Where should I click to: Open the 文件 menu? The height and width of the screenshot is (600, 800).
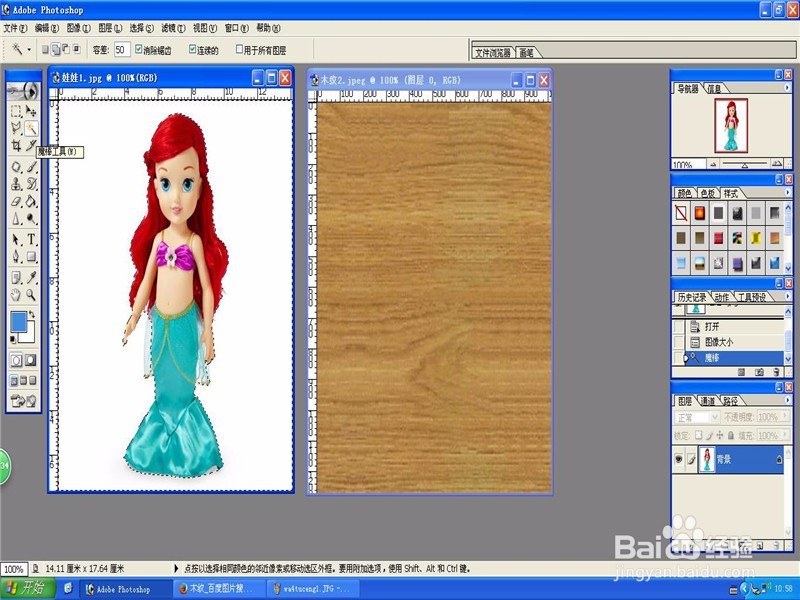[15, 28]
